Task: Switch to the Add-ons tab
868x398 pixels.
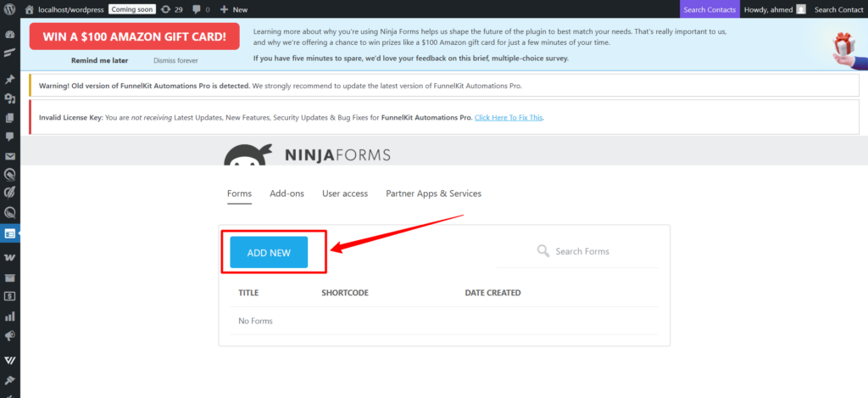Action: pos(287,193)
